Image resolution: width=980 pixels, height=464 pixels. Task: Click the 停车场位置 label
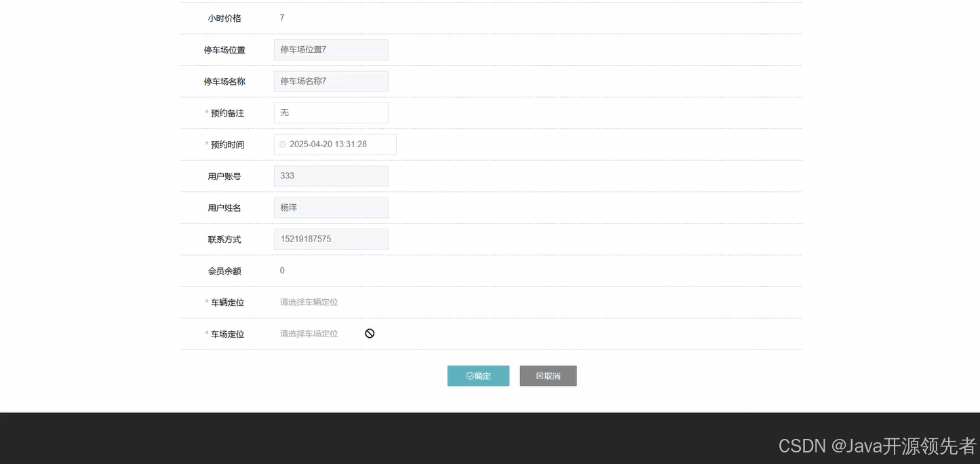click(x=224, y=50)
